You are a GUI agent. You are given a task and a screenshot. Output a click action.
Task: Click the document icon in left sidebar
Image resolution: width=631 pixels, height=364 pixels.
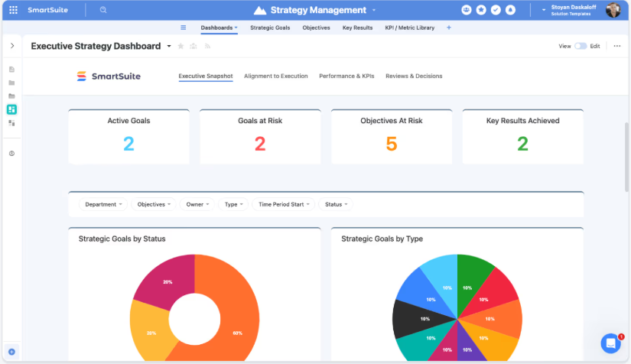(x=11, y=69)
